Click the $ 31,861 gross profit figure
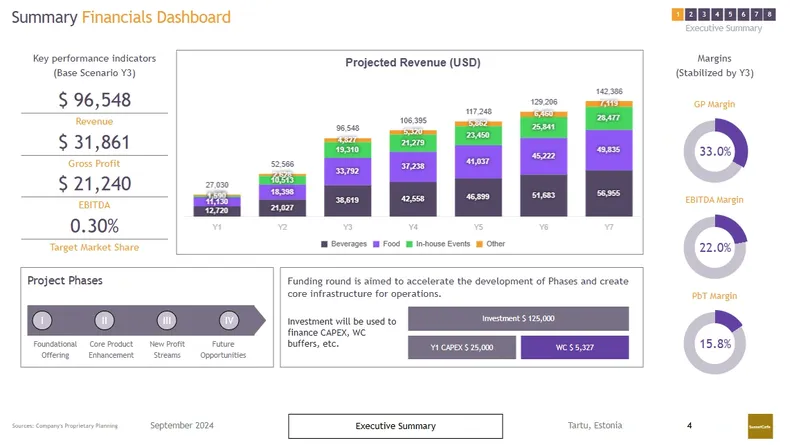Screen dimensions: 792x445 pyautogui.click(x=94, y=142)
